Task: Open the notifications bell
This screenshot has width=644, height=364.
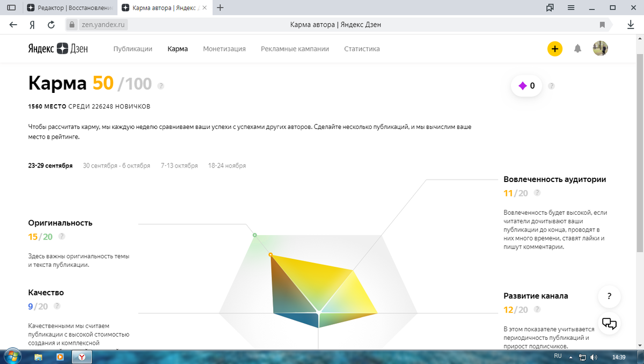Action: coord(577,49)
